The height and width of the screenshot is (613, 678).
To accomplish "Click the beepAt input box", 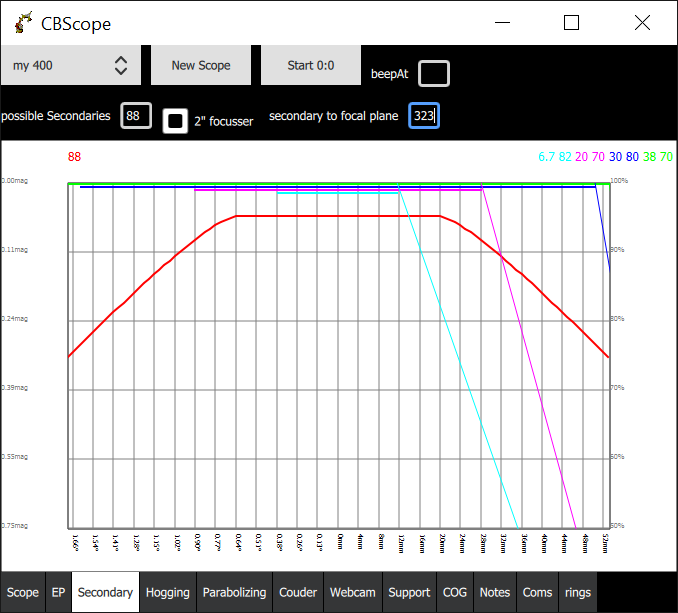I will coord(434,73).
